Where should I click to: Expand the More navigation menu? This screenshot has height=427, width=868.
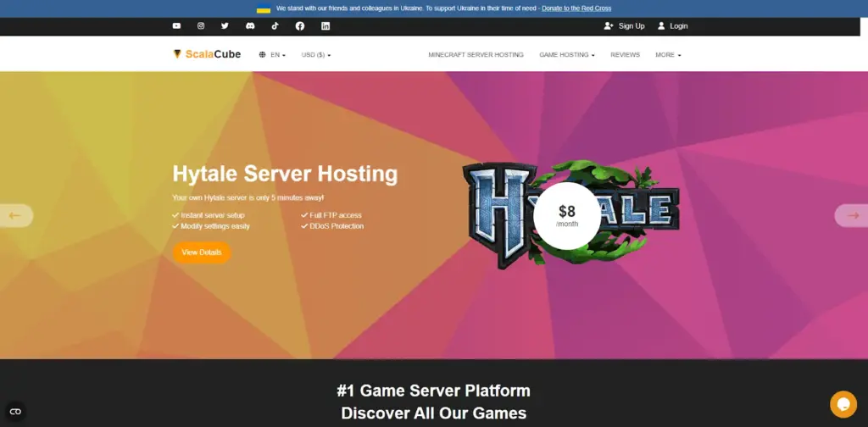(668, 55)
